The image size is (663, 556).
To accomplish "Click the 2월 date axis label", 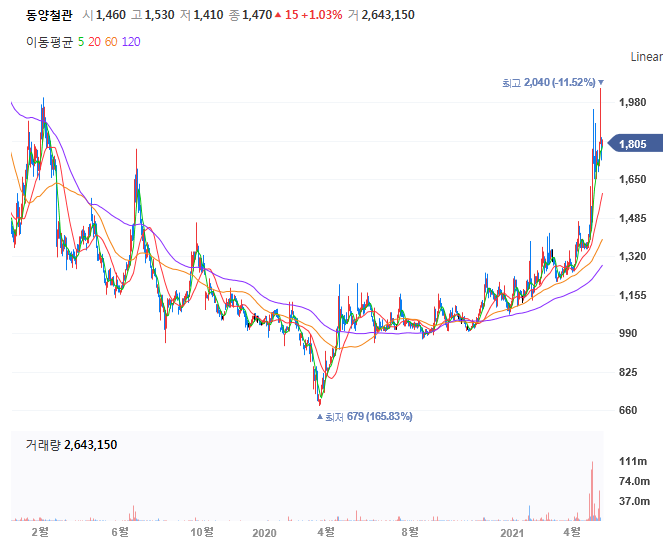I will (40, 532).
